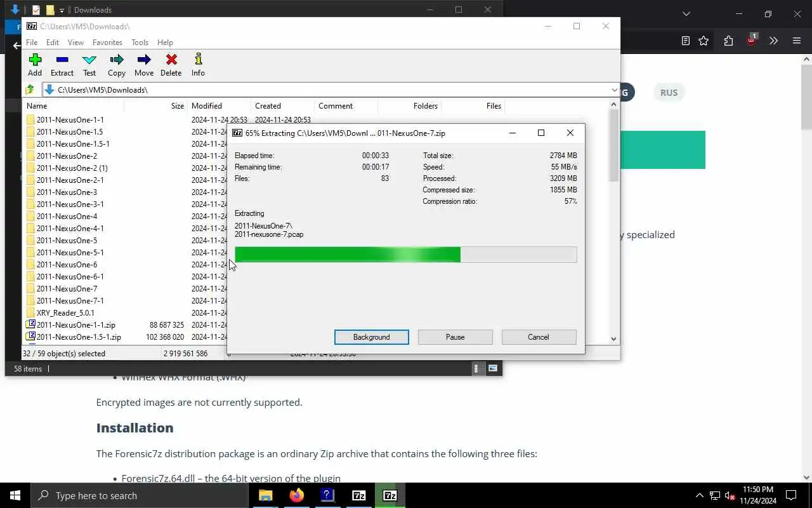Select the 2011-NexusOne-1.5-1.zip file

coord(79,337)
